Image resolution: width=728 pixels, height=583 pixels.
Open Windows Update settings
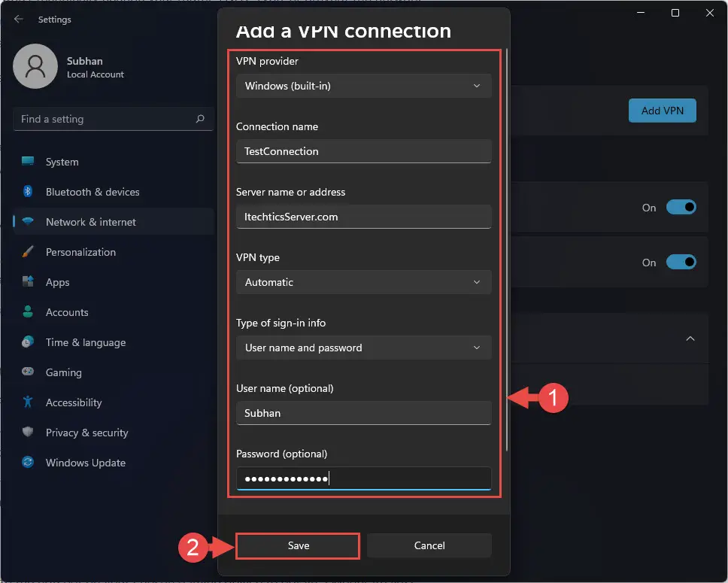114,463
